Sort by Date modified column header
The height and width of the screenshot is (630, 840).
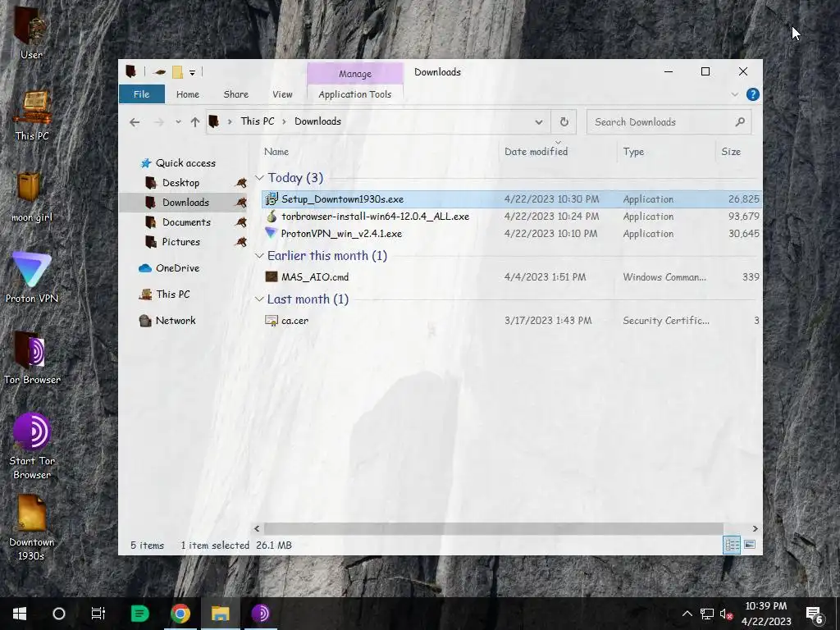536,152
